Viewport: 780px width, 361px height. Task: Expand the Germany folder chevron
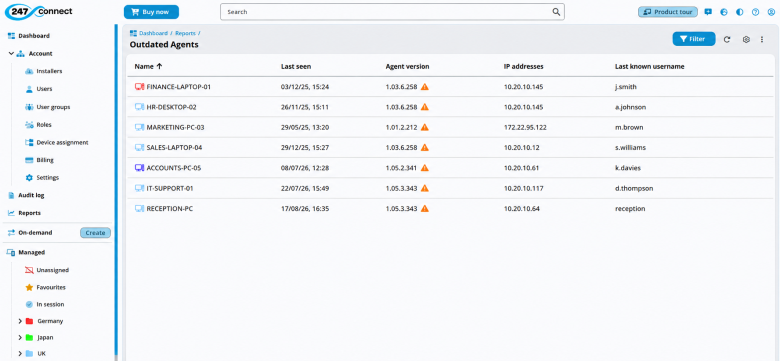click(x=20, y=321)
